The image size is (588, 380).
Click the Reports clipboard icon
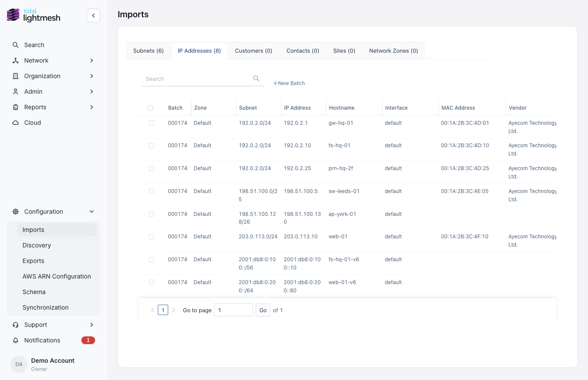[x=16, y=107]
